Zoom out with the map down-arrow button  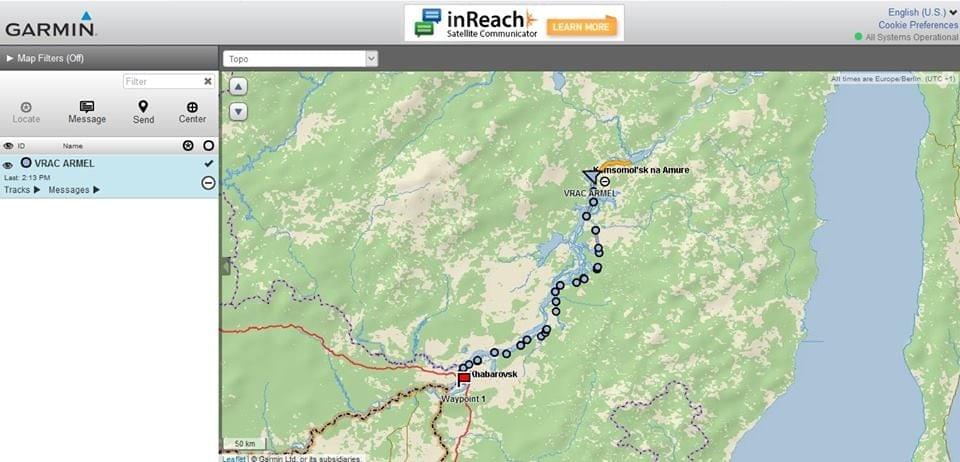coord(238,111)
